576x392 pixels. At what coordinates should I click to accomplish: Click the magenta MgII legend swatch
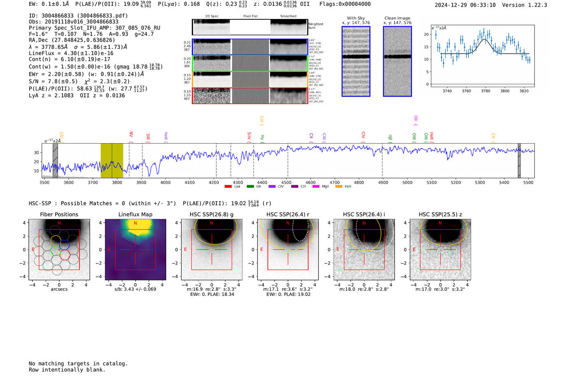coord(316,187)
